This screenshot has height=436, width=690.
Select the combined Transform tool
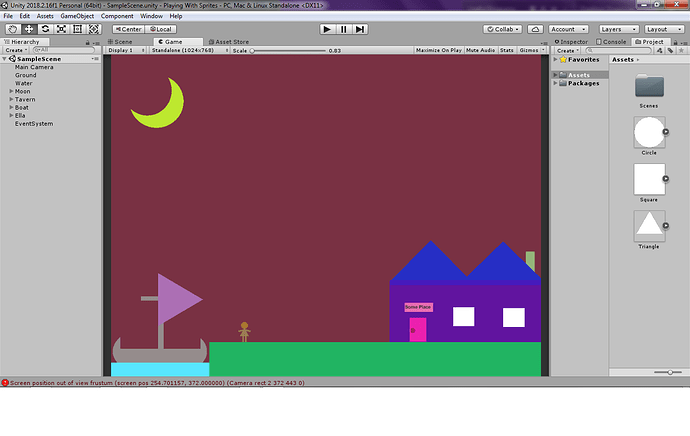pyautogui.click(x=94, y=29)
